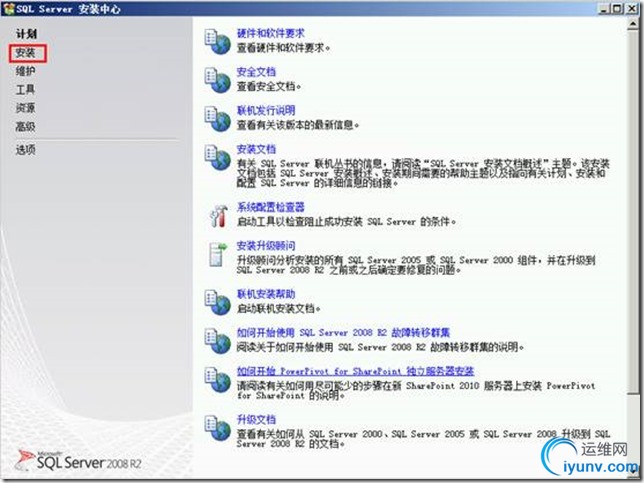This screenshot has height=483, width=644.
Task: Select 维护 in the left menu
Action: coord(25,71)
